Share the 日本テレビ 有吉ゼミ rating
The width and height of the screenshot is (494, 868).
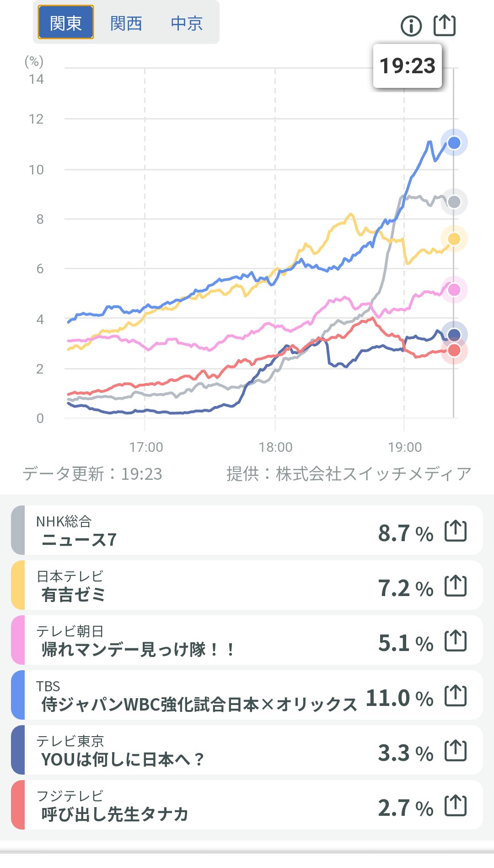click(x=456, y=586)
